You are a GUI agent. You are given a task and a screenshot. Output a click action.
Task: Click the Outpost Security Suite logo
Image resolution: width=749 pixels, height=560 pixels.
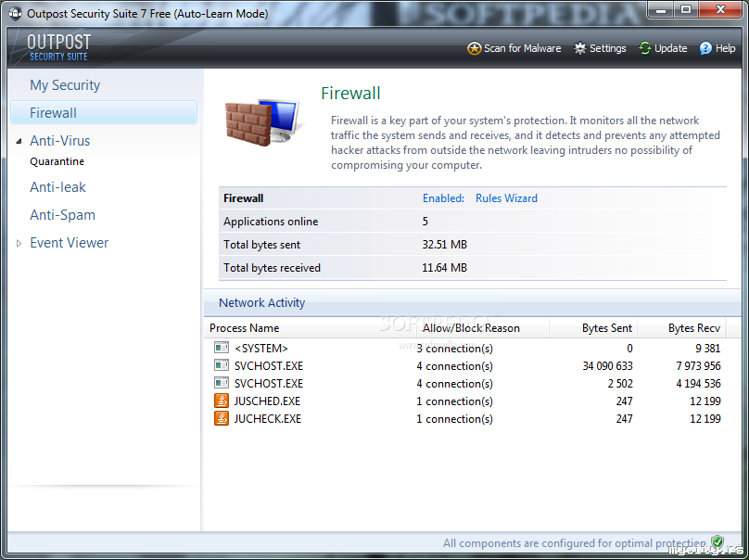click(58, 47)
